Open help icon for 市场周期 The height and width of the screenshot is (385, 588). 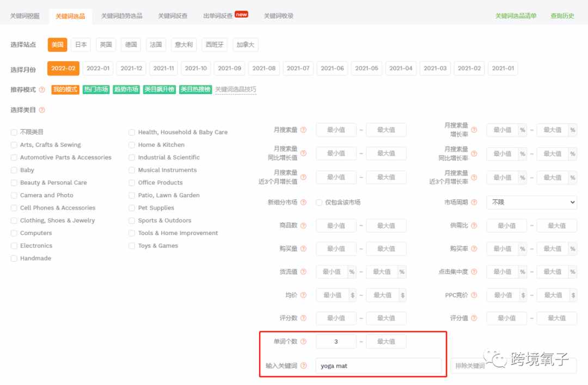coord(474,202)
